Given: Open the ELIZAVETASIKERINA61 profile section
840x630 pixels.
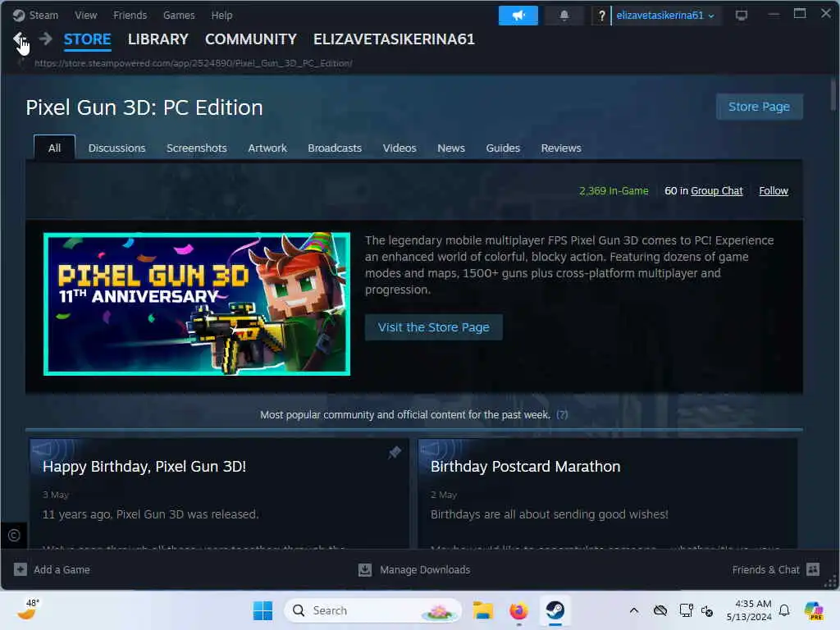Looking at the screenshot, I should [394, 39].
